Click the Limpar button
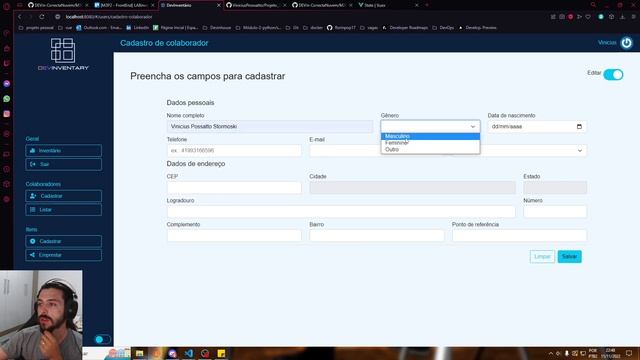The width and height of the screenshot is (640, 360). point(542,256)
